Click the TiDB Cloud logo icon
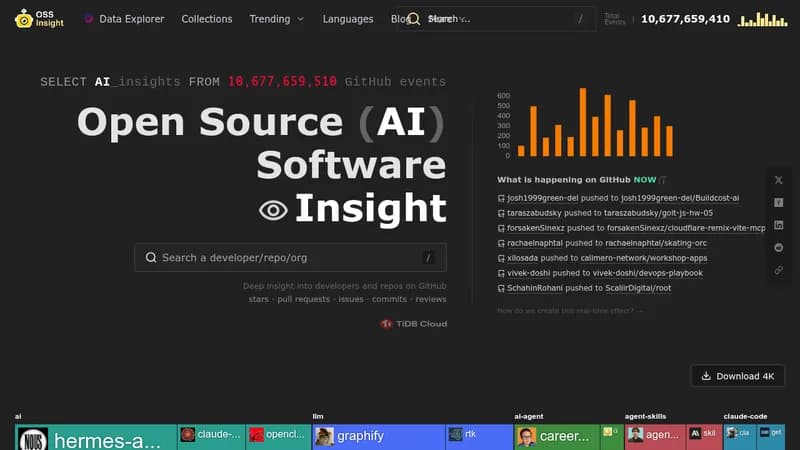 [386, 323]
